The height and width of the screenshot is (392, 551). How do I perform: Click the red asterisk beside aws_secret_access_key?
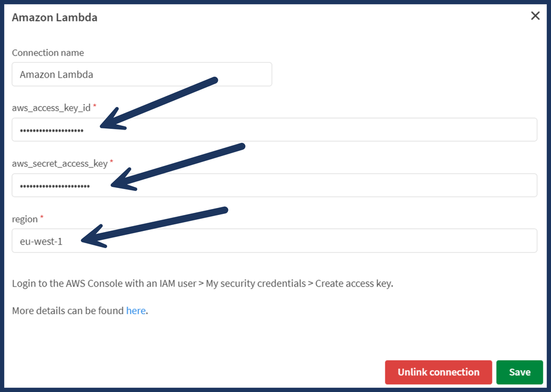pos(112,161)
